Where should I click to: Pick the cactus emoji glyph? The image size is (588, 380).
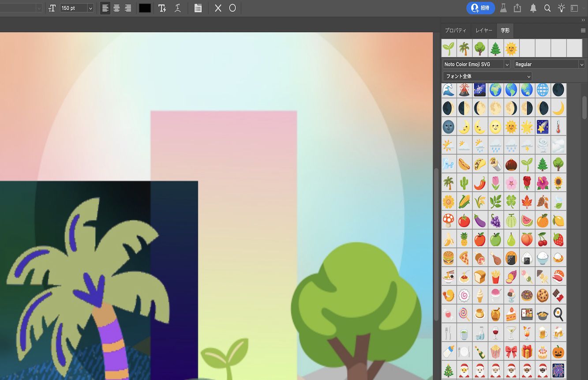tap(464, 183)
